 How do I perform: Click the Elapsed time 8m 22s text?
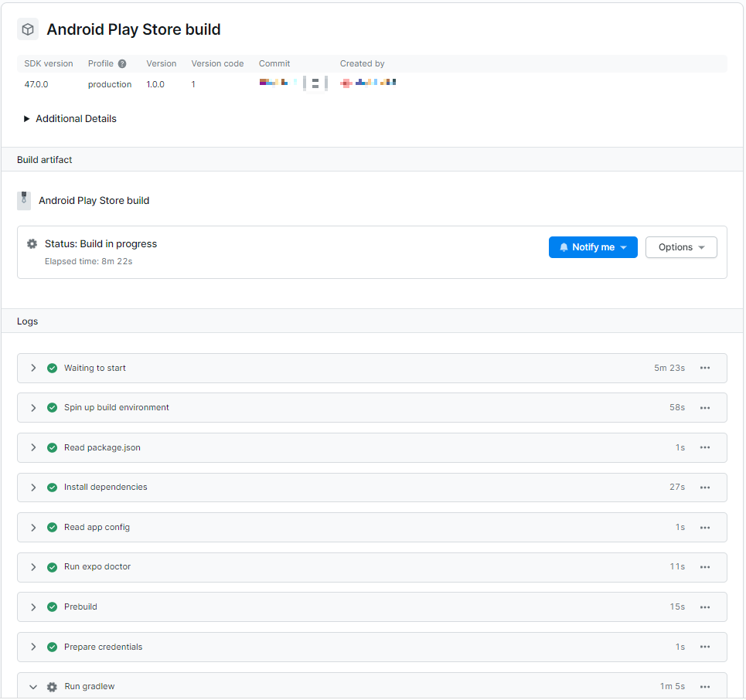[x=88, y=262]
